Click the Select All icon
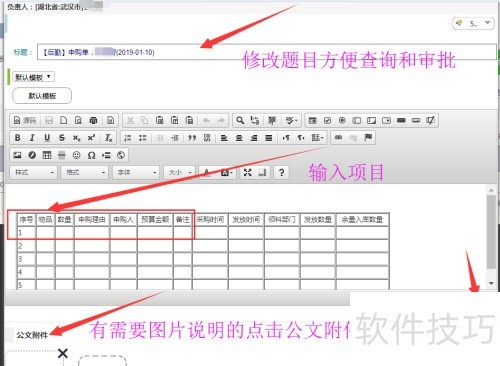Viewport: 500px width, 366px height. (272, 120)
